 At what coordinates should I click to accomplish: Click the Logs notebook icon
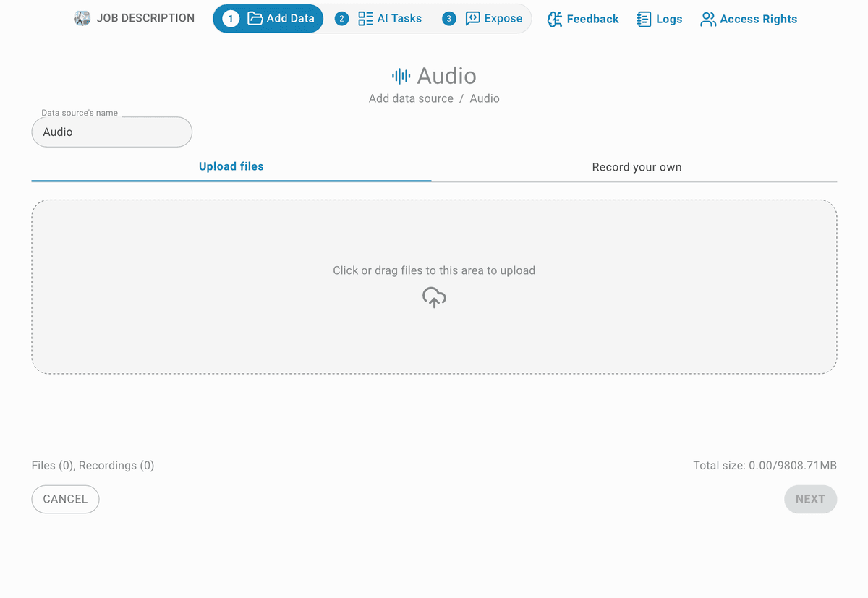(644, 20)
